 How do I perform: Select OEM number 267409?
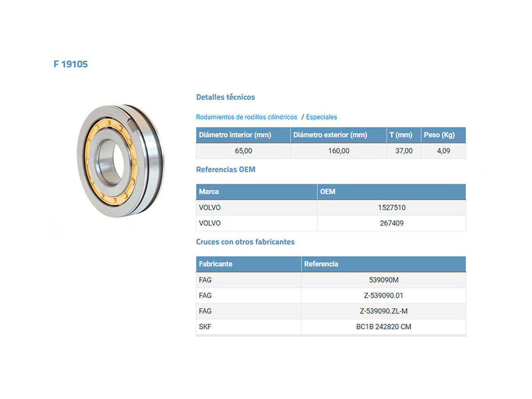pyautogui.click(x=392, y=223)
